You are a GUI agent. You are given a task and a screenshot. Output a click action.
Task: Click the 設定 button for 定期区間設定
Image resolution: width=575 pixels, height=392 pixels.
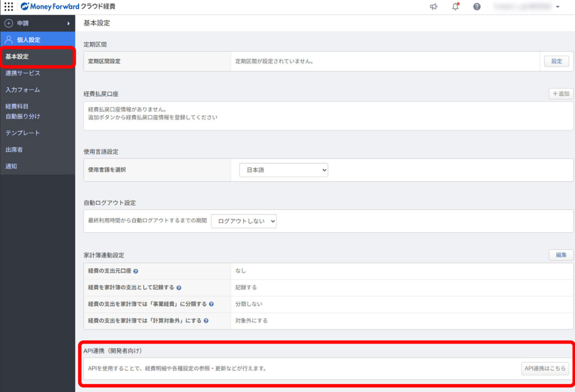pyautogui.click(x=556, y=61)
